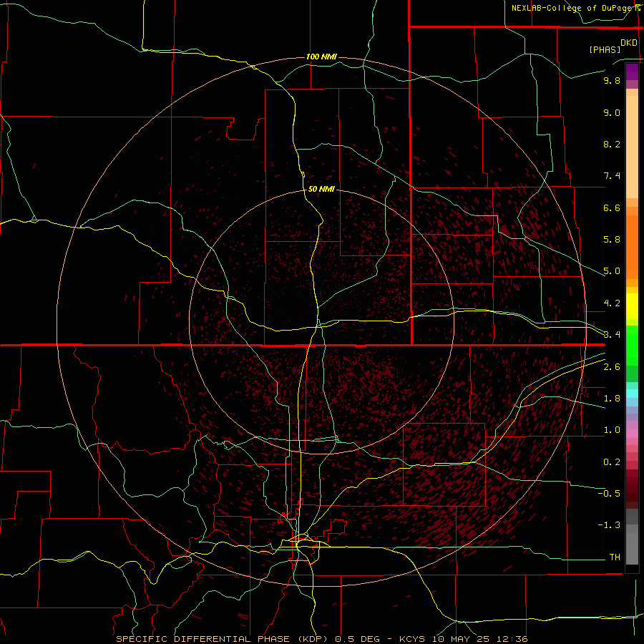Click "0.5 DEG" elevation in the caption
Viewport: 644px width, 644px height.
coord(358,639)
